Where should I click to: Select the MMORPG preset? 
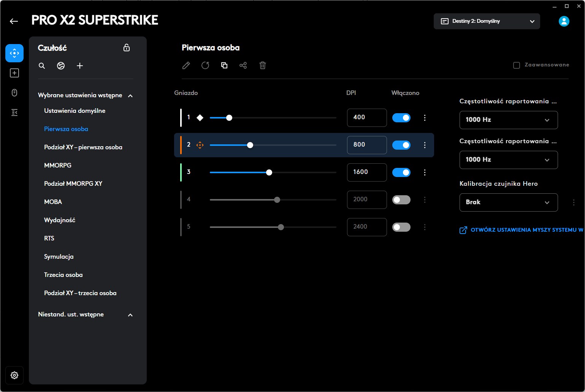[58, 165]
